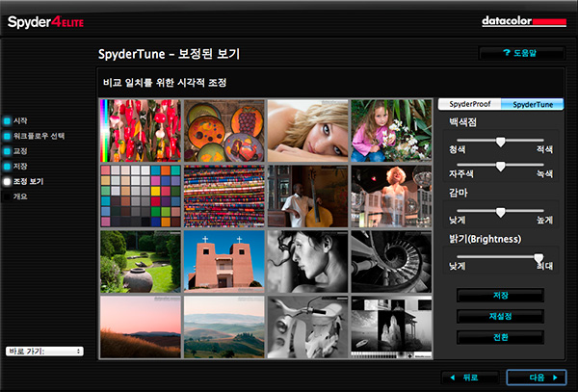Switch to the SpyderProof tab
Viewport: 578px width, 392px height.
tap(469, 104)
